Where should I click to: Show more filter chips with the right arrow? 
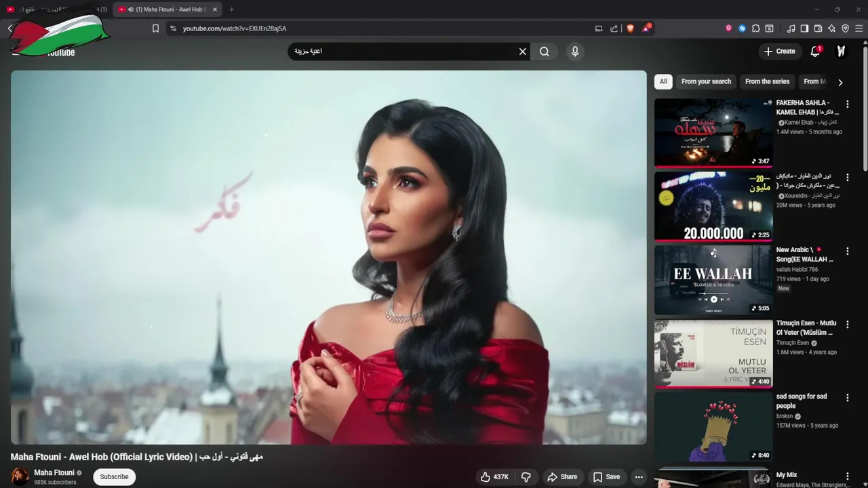coord(840,82)
